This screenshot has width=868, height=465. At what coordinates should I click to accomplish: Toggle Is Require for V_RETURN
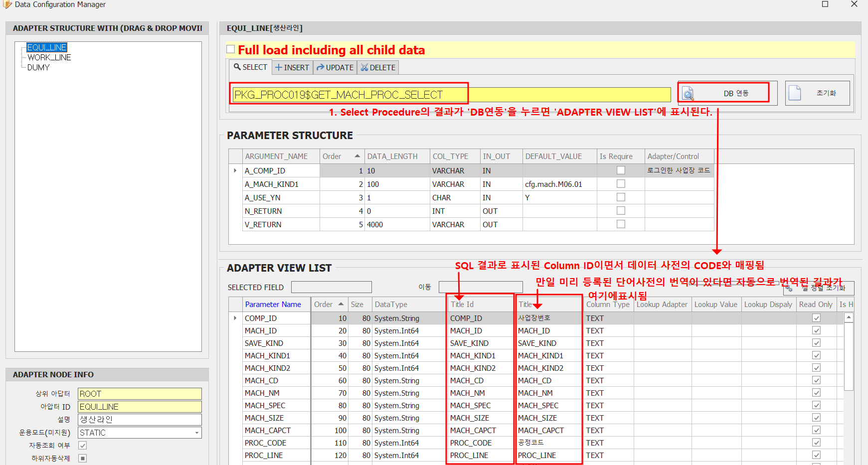click(621, 224)
